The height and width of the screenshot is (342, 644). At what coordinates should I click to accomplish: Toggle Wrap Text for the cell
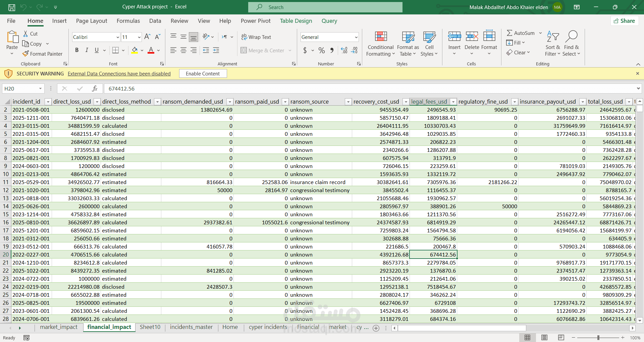256,37
